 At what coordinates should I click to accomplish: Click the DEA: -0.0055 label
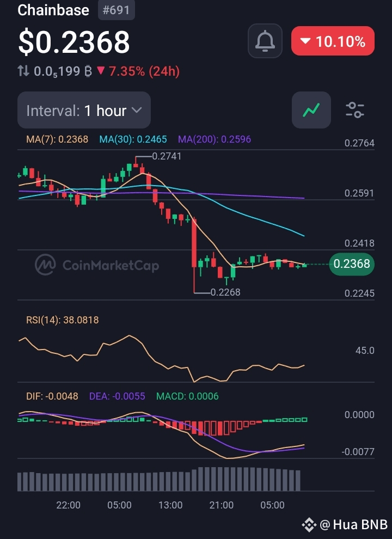117,396
